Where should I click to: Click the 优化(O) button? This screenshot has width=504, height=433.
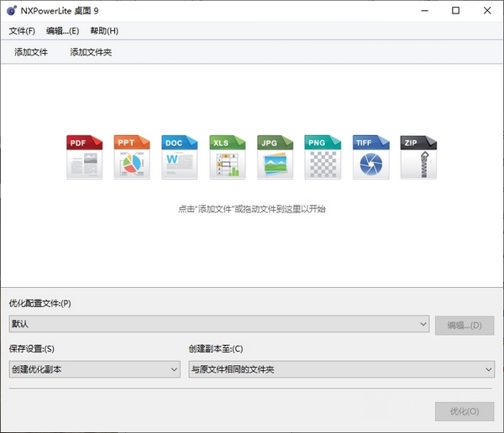[x=465, y=411]
